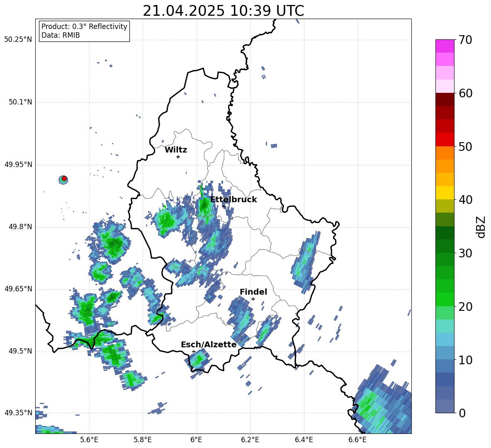This screenshot has width=491, height=448.
Task: Click the colorbar tick label 30
Action: pos(465,253)
